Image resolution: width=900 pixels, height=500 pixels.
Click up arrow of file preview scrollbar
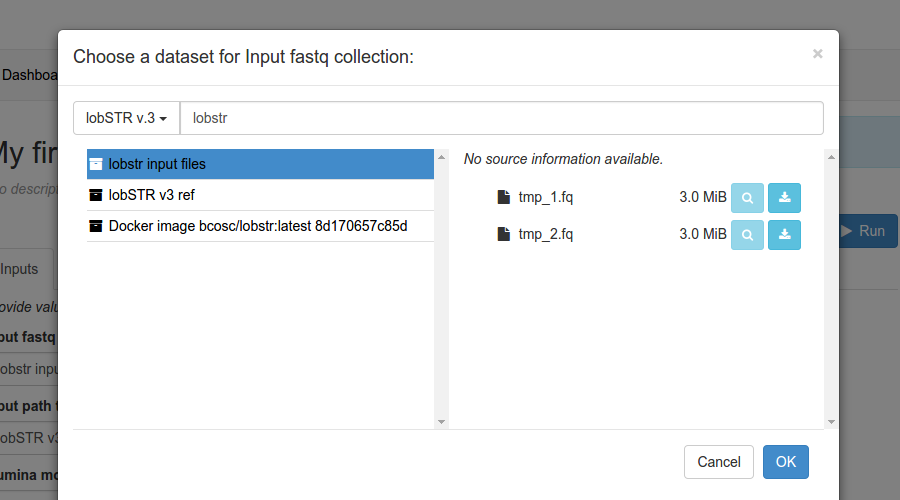tap(831, 157)
